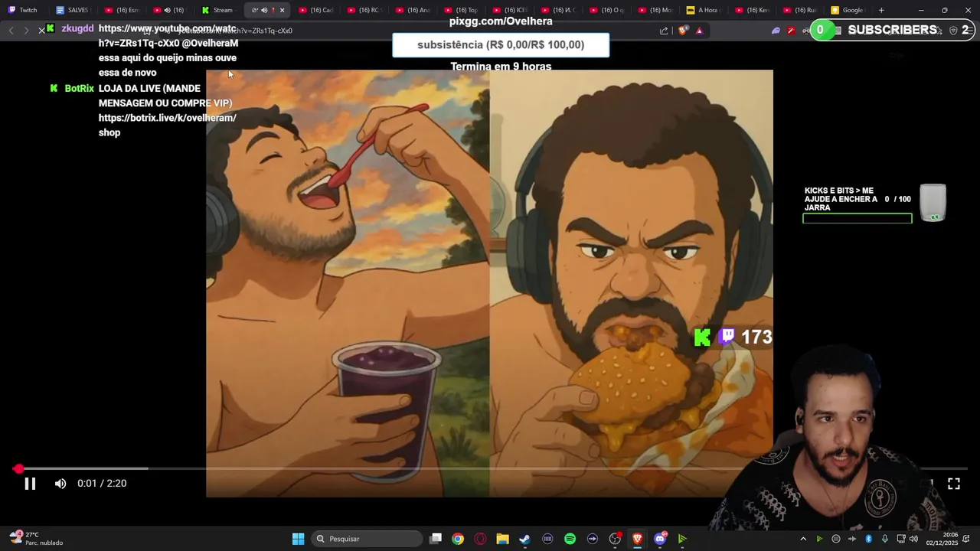The width and height of the screenshot is (980, 551).
Task: Open the Windows Start menu
Action: click(x=298, y=539)
